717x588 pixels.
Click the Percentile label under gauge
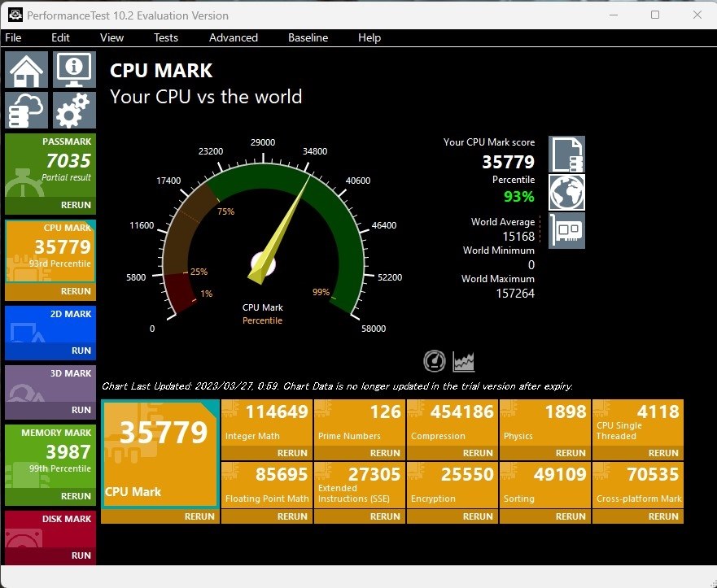[263, 320]
